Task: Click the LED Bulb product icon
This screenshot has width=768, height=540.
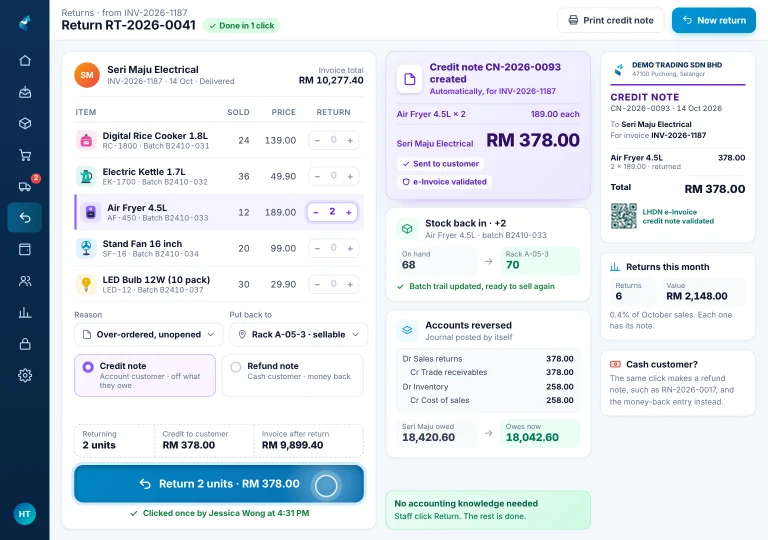Action: pyautogui.click(x=86, y=284)
